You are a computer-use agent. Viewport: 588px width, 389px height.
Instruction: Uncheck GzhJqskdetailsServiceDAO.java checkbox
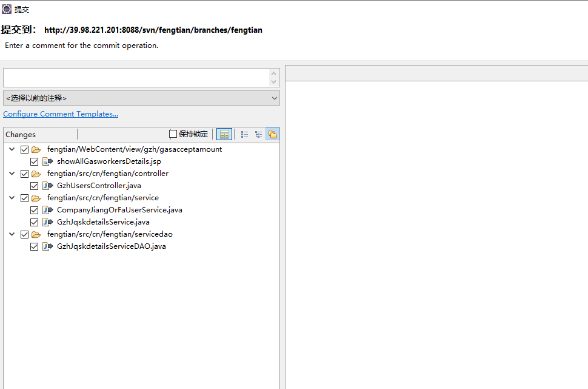pyautogui.click(x=35, y=246)
